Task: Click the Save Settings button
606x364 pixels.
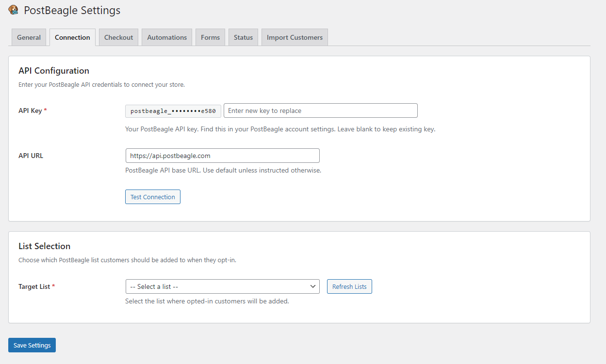Action: [x=32, y=345]
